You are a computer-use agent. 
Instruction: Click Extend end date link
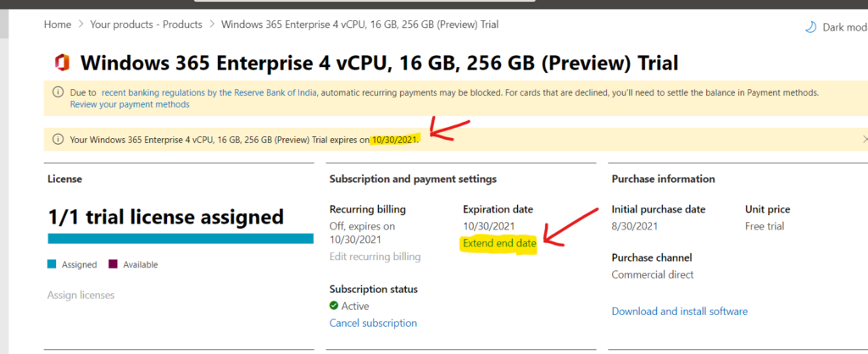coord(500,243)
